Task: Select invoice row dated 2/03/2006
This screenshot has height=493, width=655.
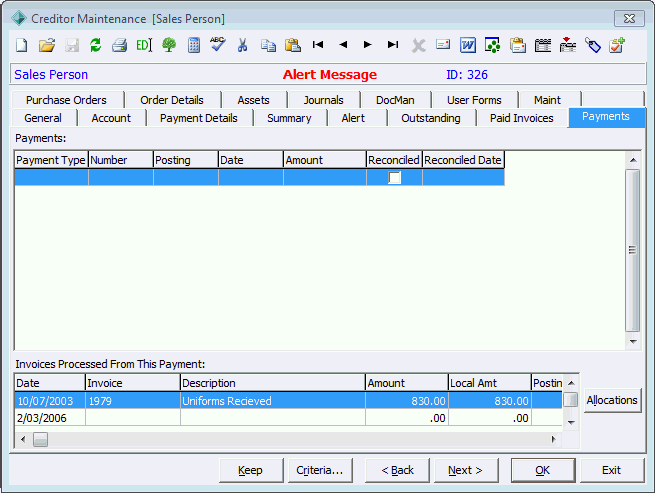Action: pos(288,418)
